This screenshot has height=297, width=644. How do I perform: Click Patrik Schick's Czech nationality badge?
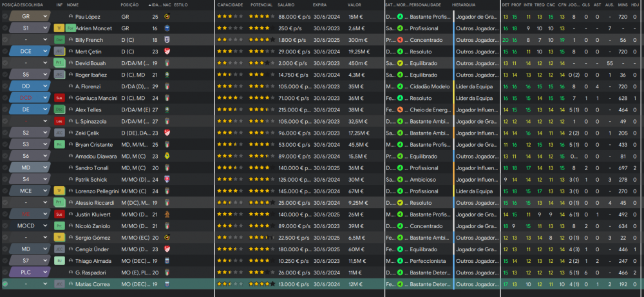coord(166,180)
